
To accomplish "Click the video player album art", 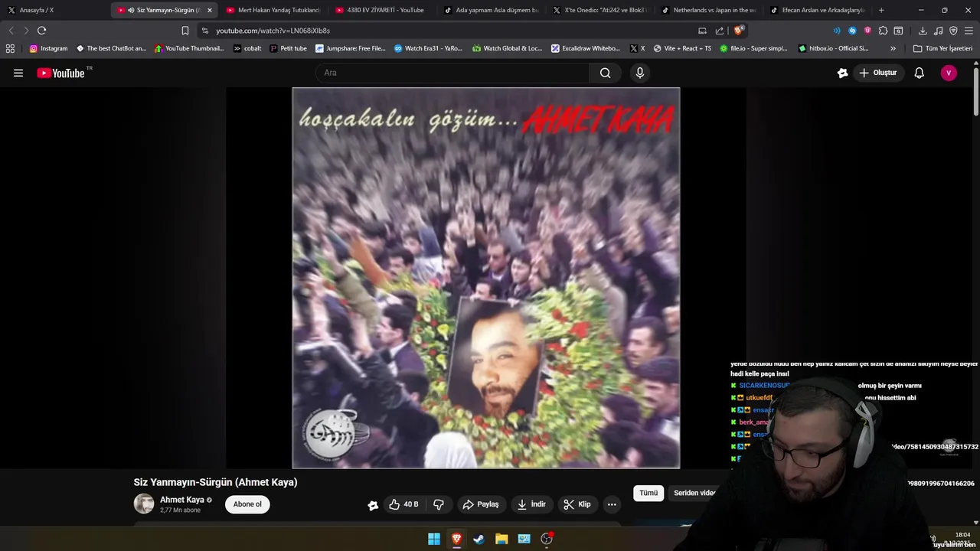I will click(x=486, y=277).
